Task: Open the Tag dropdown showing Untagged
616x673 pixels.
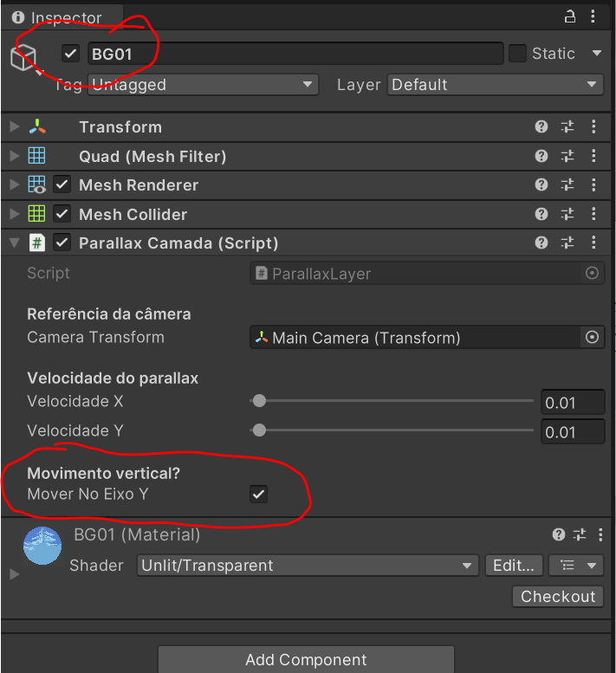Action: [204, 85]
